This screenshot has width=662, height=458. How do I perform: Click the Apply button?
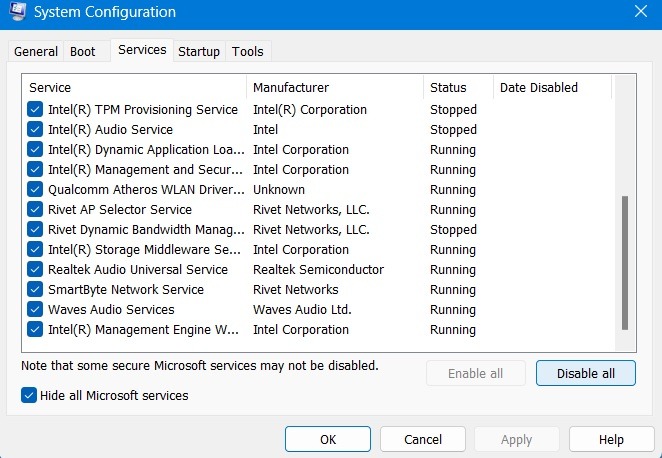(x=517, y=439)
